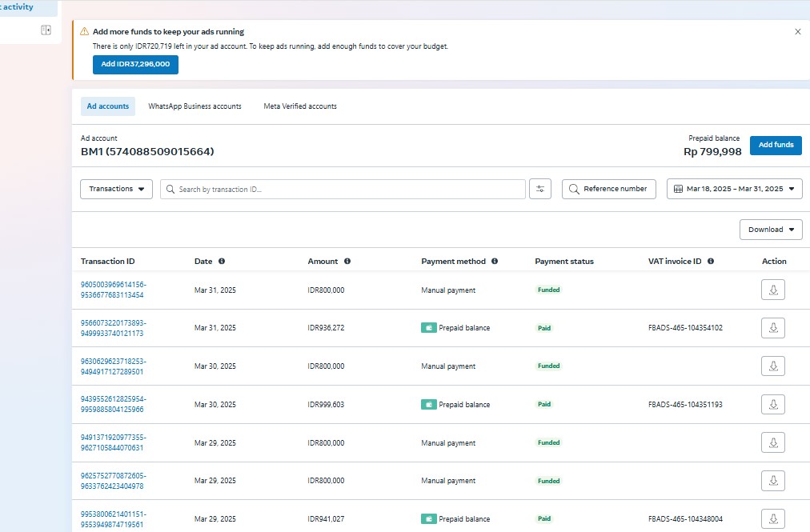Download receipt for first Mar 31 IDR800,000 transaction

[772, 290]
